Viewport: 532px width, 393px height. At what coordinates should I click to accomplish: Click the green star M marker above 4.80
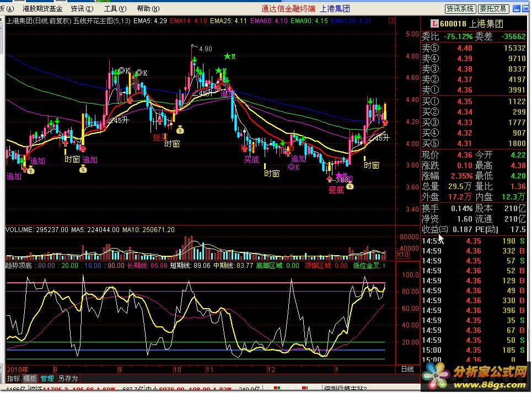(x=230, y=56)
